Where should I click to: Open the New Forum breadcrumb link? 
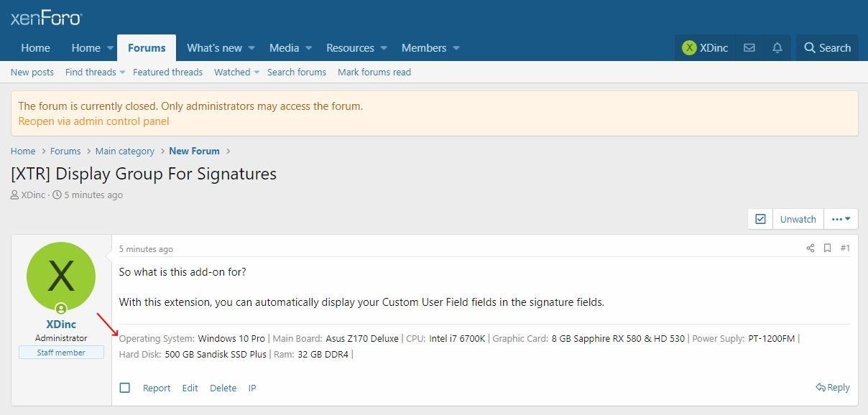(194, 151)
